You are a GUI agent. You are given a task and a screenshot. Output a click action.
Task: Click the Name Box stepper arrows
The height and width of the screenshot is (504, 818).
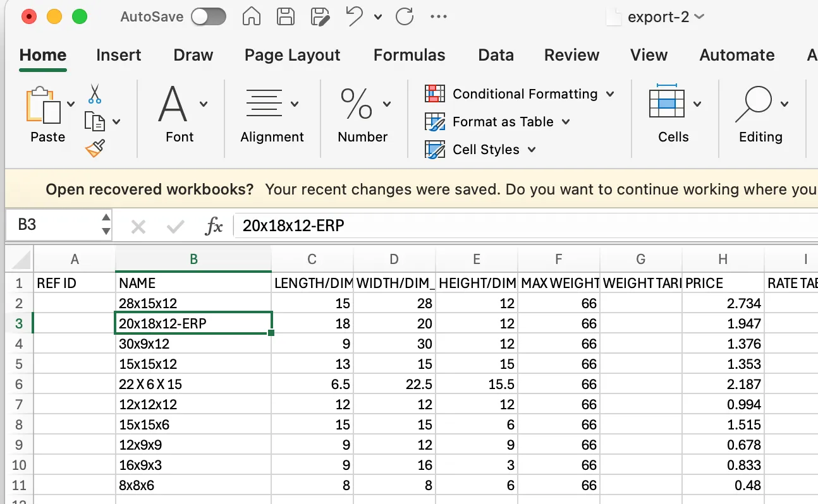point(106,225)
